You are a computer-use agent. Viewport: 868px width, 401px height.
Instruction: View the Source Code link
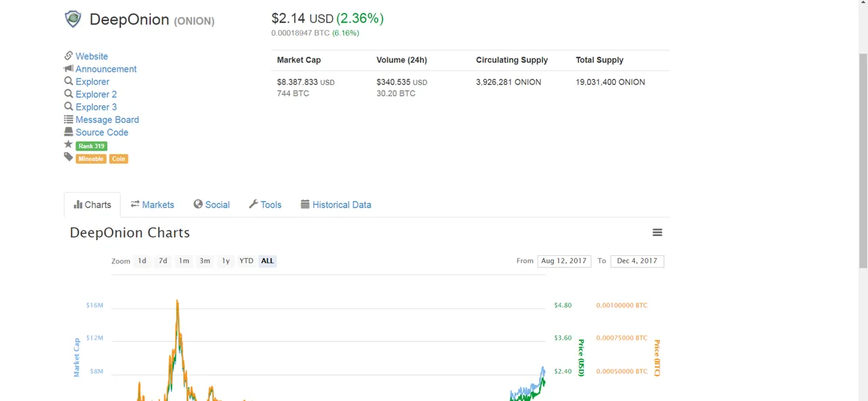tap(102, 133)
